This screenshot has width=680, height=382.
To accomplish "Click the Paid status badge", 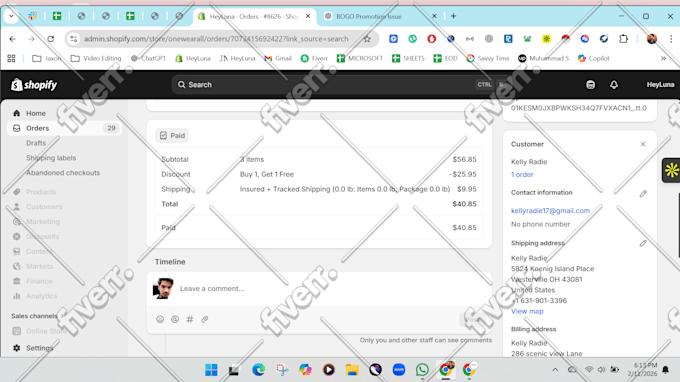I will click(x=172, y=135).
